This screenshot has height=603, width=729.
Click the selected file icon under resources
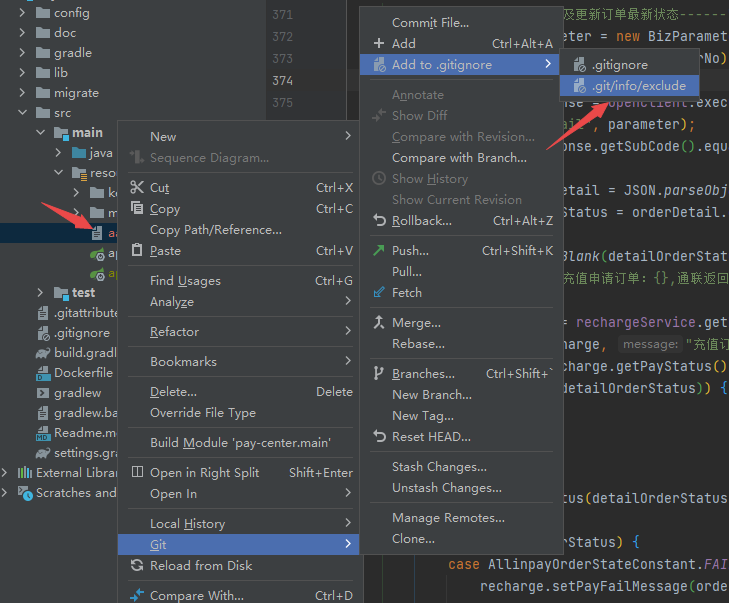97,232
